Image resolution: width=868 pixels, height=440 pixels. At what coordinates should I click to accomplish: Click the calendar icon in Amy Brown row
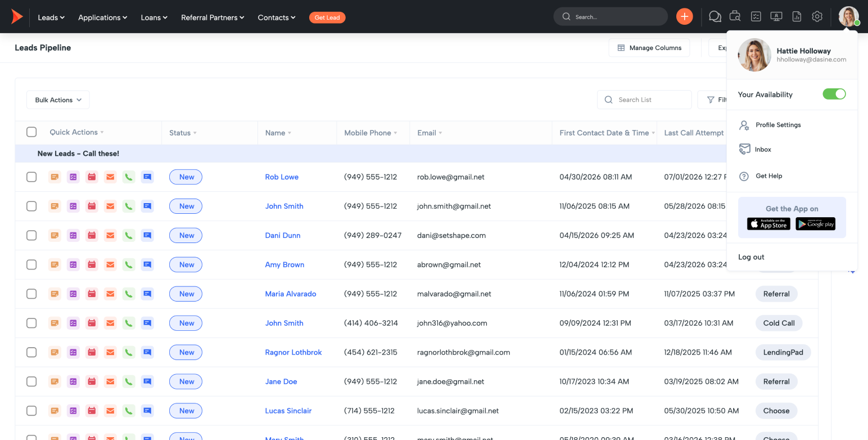92,264
